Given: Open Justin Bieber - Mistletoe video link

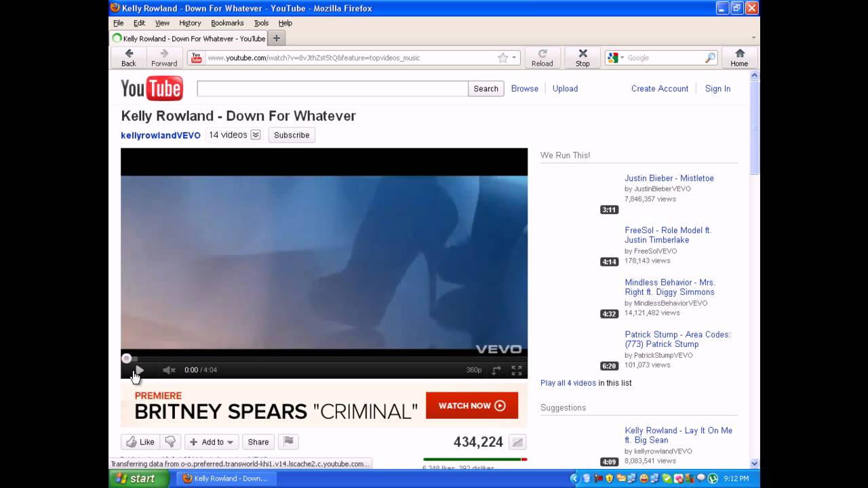Looking at the screenshot, I should [669, 178].
